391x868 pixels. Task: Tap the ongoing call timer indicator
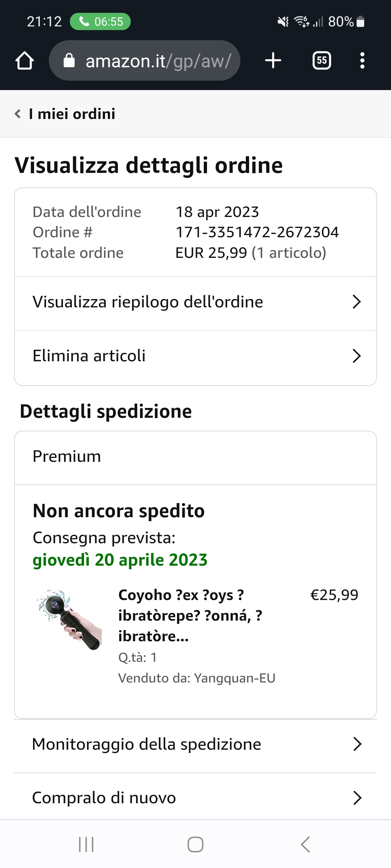100,22
